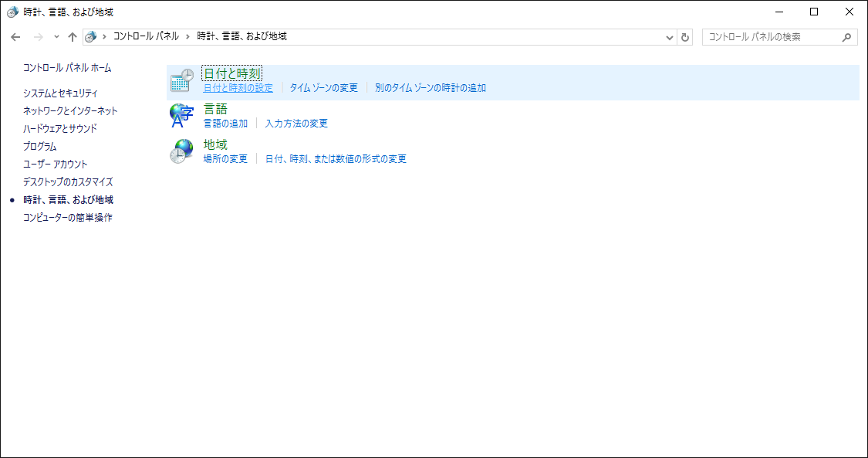Click the 日付と時刻 clock calendar icon
The width and height of the screenshot is (868, 458).
pos(181,80)
